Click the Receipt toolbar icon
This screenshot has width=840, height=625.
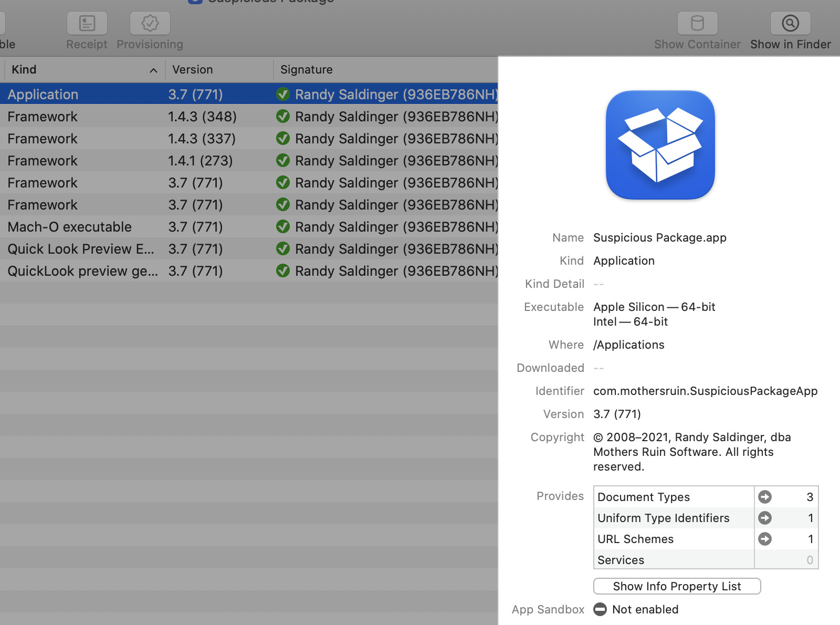[x=87, y=23]
